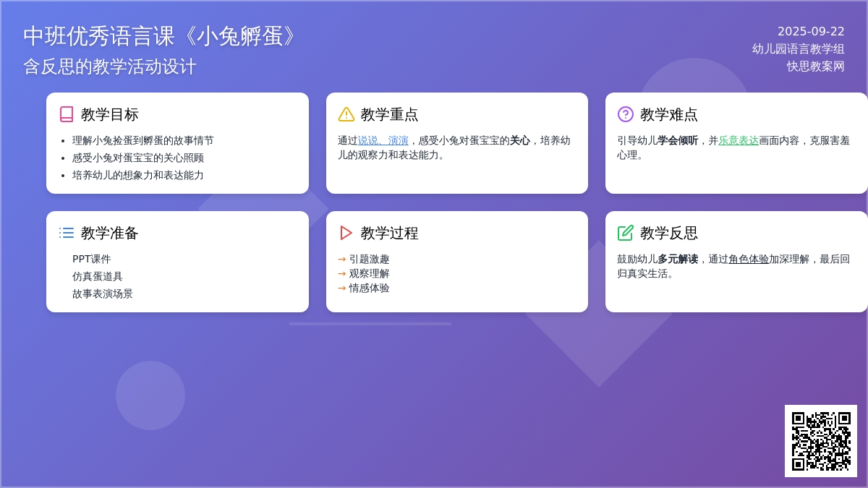Click the list icon beside 教学准备
The width and height of the screenshot is (868, 488).
(x=67, y=233)
